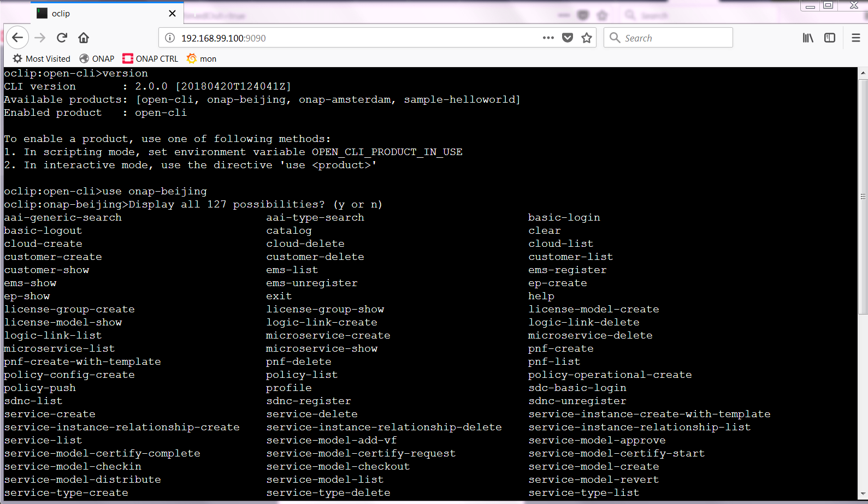Bookmark this page with the star
Viewport: 868px width, 504px height.
(587, 38)
